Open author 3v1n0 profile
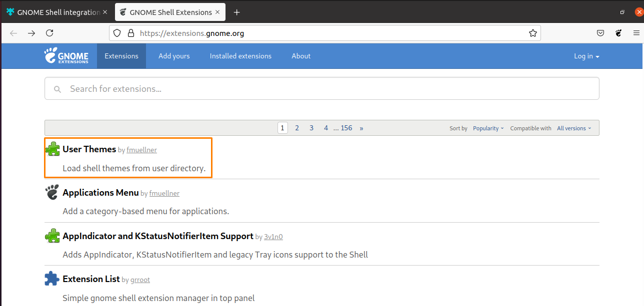The width and height of the screenshot is (644, 306). (x=273, y=237)
